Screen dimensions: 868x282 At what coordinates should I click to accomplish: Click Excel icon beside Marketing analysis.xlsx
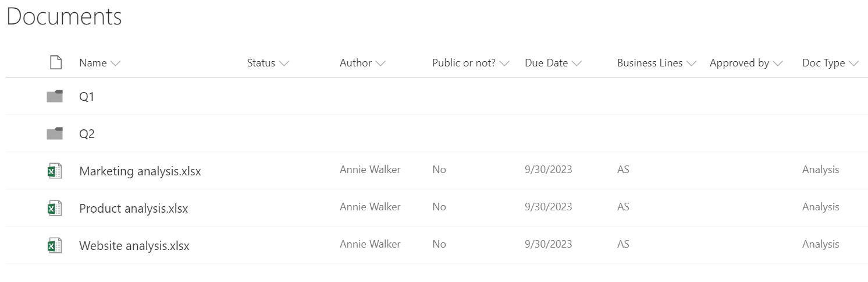tap(54, 171)
